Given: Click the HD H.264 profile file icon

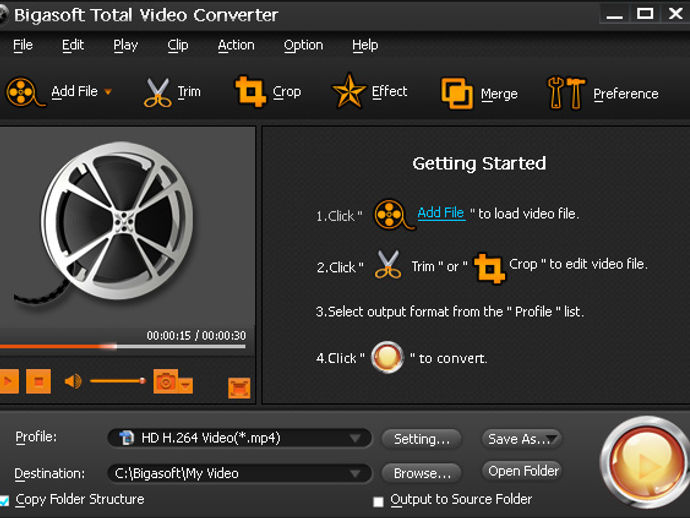Looking at the screenshot, I should tap(126, 438).
